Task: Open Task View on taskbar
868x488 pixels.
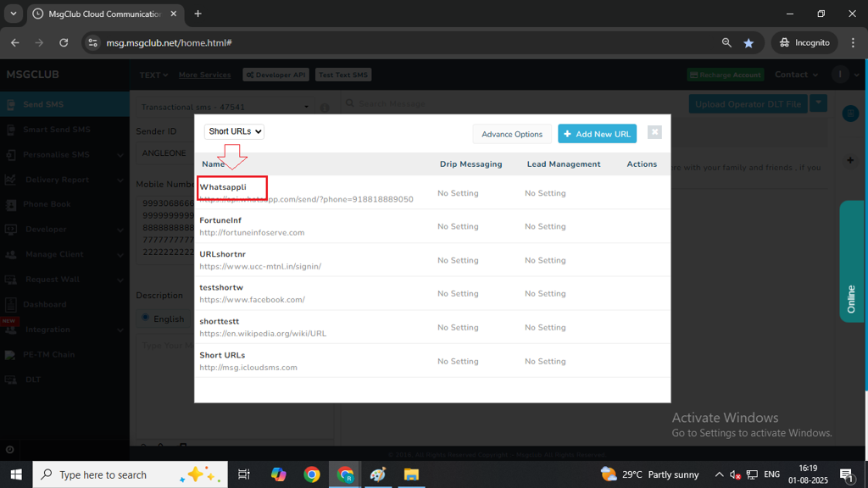Action: coord(243,474)
